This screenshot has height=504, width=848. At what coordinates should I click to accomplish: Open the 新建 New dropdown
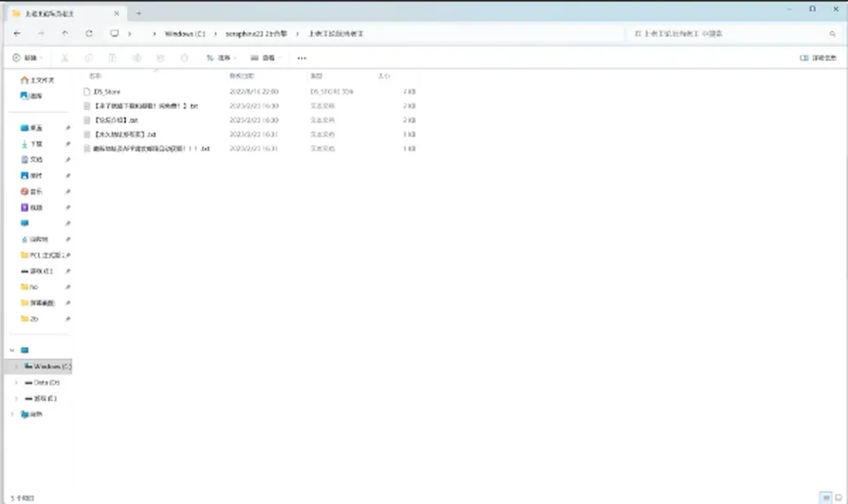pos(27,57)
